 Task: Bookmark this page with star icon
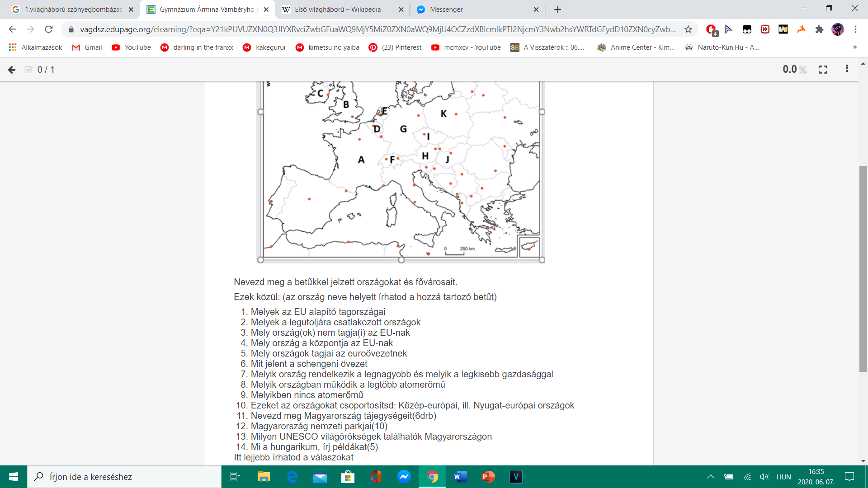[x=688, y=29]
